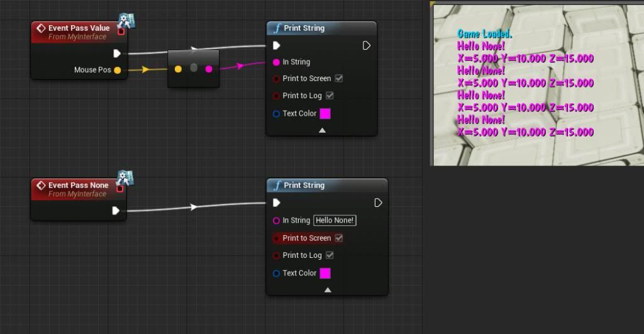Select the Event Pass Value node title
This screenshot has width=644, height=334.
click(79, 28)
